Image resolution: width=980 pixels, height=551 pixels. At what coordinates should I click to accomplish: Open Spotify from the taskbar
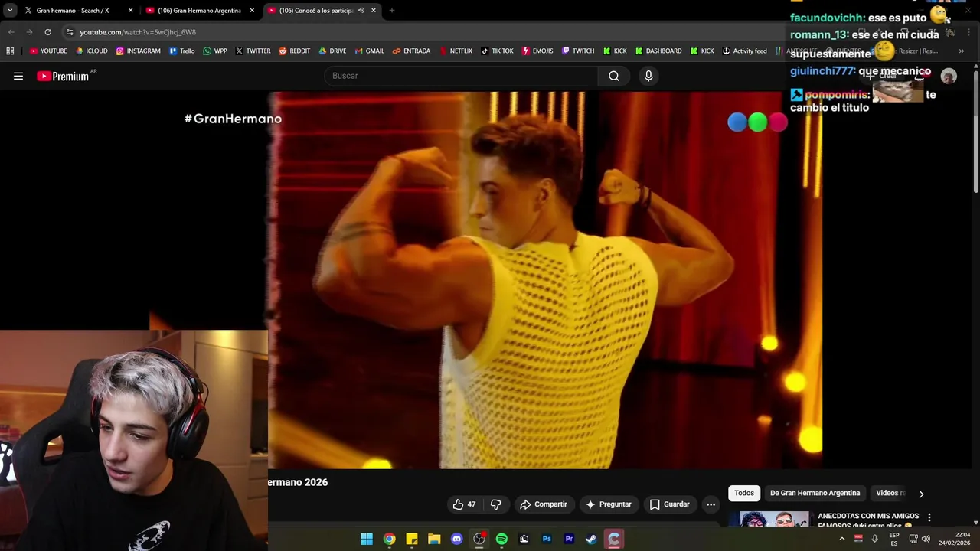coord(501,539)
